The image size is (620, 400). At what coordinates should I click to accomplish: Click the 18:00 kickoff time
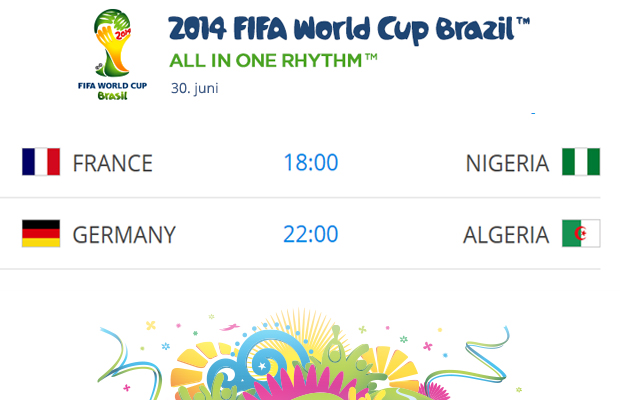310,163
